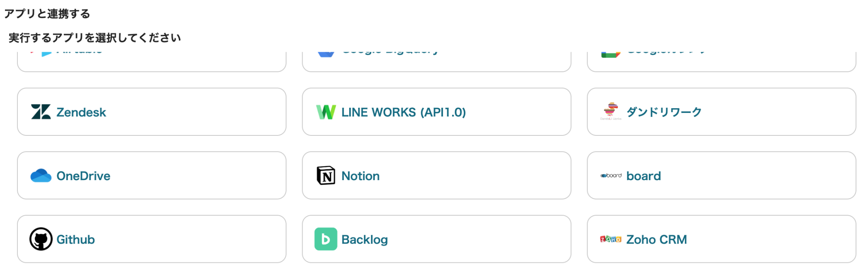Viewport: 868px width, 270px height.
Task: Pick the OneDrive app label
Action: [x=83, y=176]
